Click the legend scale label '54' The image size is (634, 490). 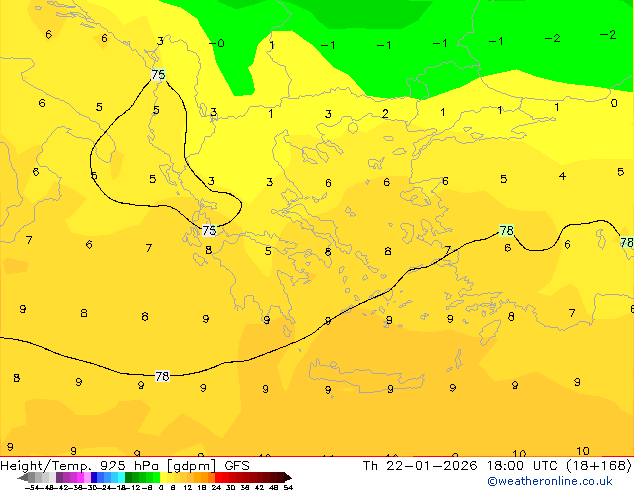pyautogui.click(x=288, y=487)
